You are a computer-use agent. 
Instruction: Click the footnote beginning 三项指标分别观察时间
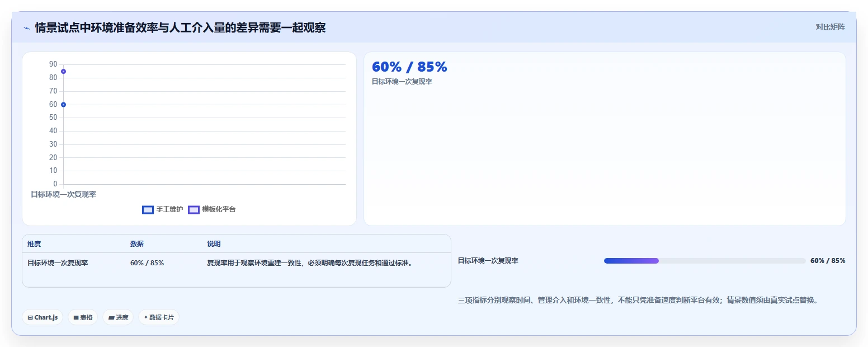pos(639,301)
